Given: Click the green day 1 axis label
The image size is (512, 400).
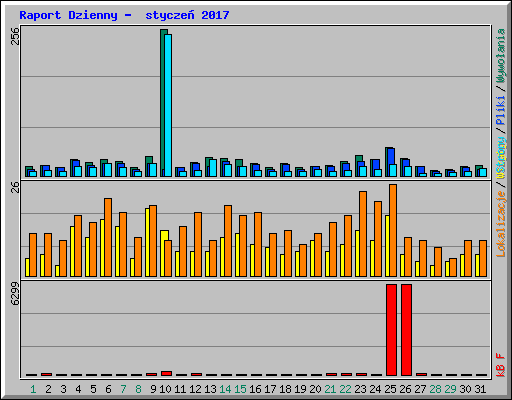Looking at the screenshot, I should (33, 389).
